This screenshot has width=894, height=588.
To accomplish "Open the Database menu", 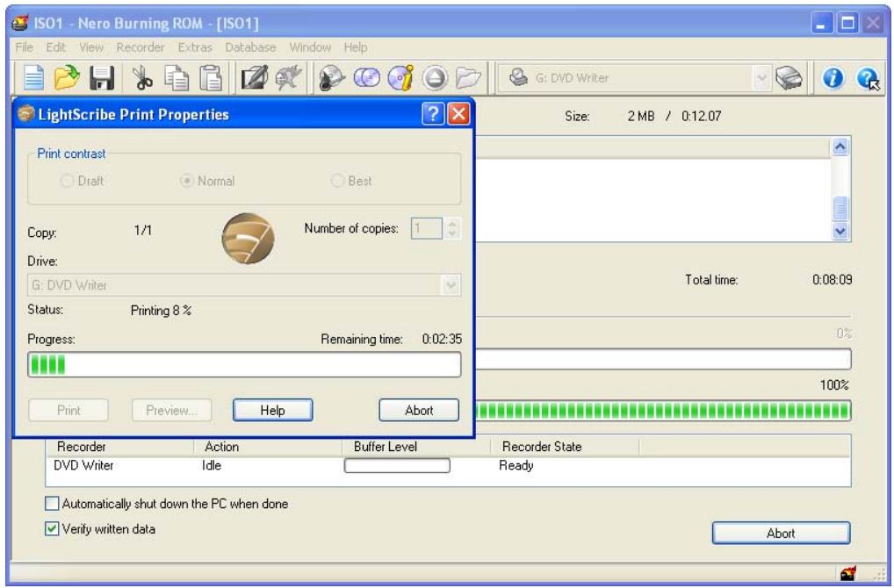I will [x=250, y=47].
